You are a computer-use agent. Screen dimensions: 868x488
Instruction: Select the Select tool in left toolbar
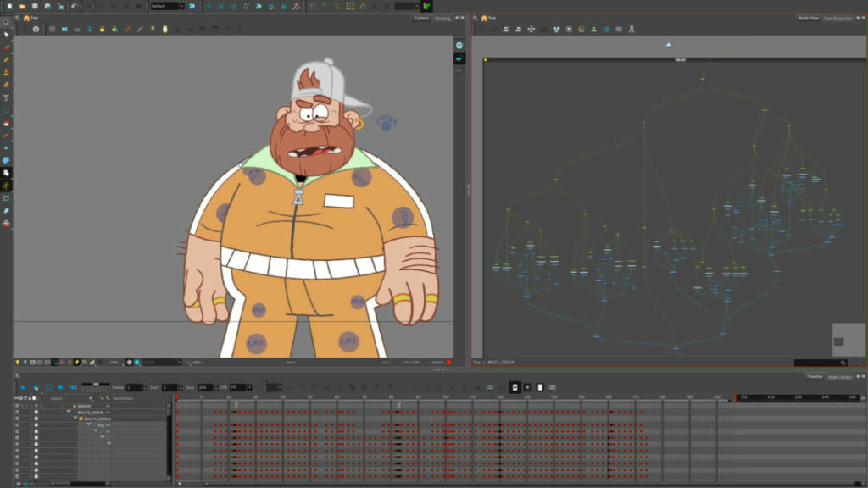pos(6,22)
